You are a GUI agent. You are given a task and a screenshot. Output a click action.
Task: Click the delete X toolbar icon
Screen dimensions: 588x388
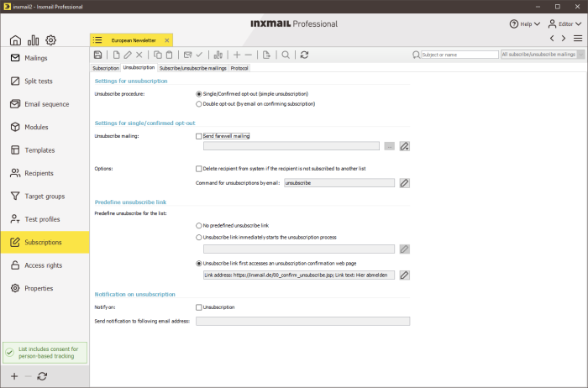pyautogui.click(x=139, y=55)
